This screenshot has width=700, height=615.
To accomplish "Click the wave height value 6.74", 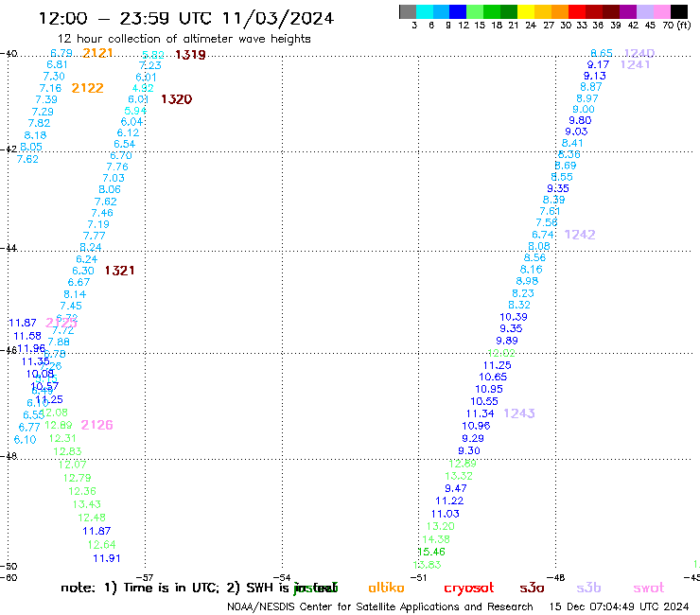I will [543, 235].
